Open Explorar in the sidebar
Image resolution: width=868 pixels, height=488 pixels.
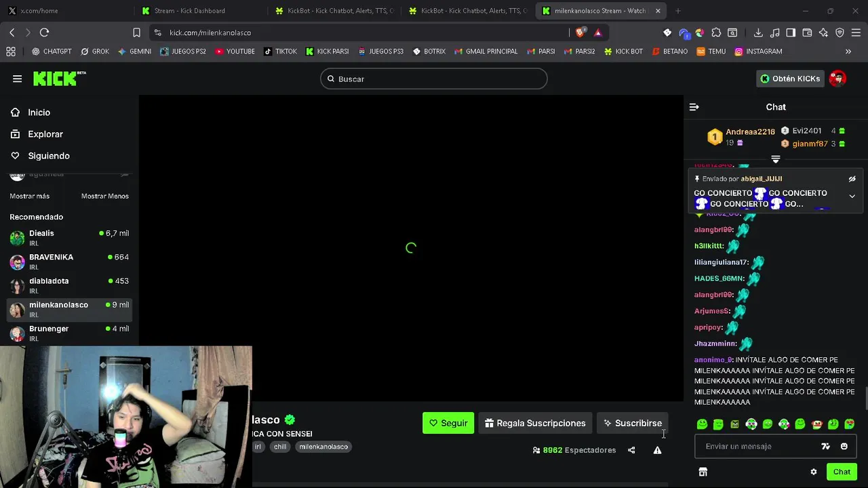pyautogui.click(x=45, y=134)
